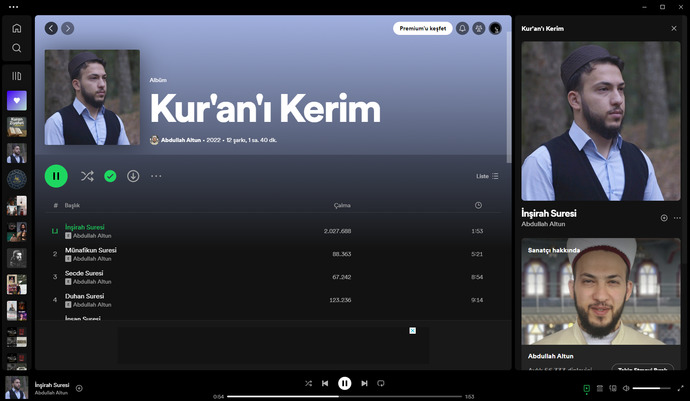Click Abdullah Altun under Secde Suresi
This screenshot has width=690, height=401.
pos(92,282)
